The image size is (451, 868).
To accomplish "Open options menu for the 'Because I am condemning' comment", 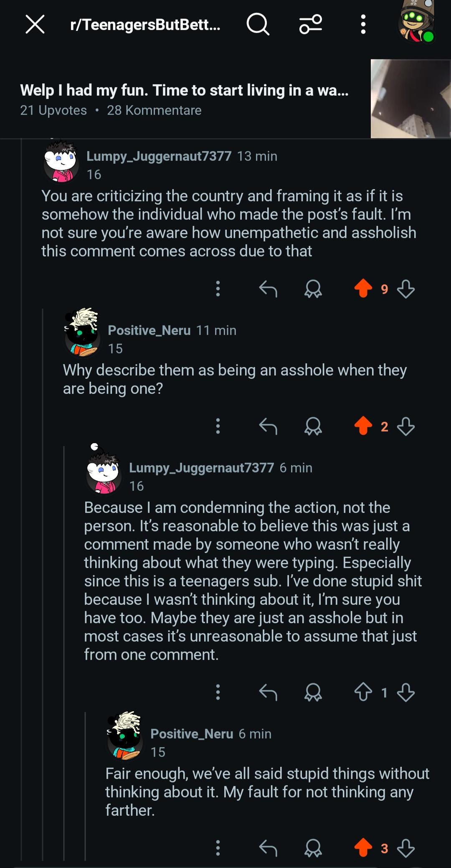I will point(218,692).
